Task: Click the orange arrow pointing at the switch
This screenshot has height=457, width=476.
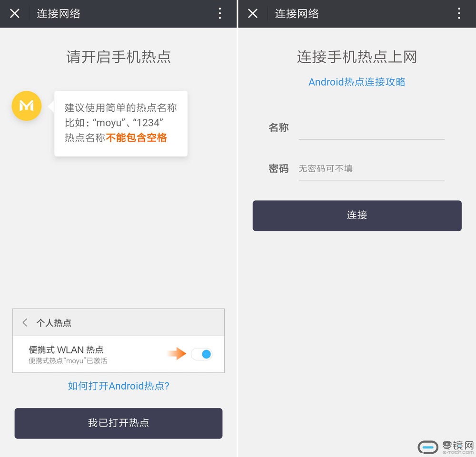Action: tap(177, 353)
